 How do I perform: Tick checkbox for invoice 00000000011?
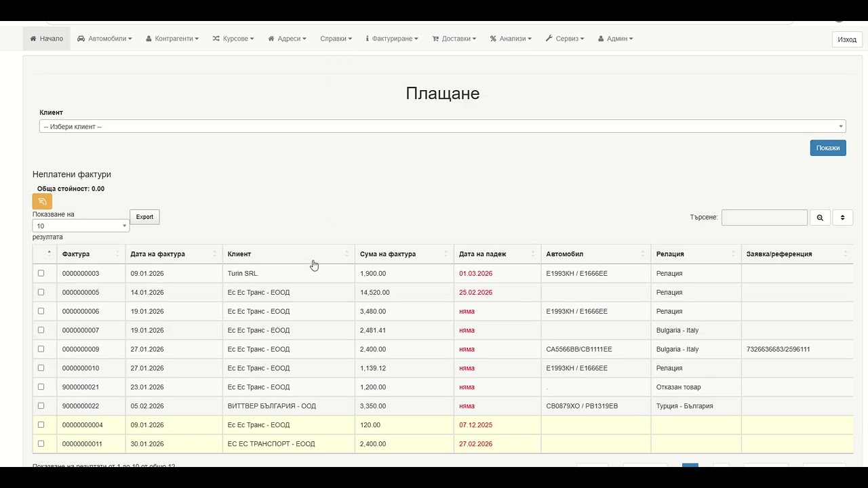coord(41,444)
